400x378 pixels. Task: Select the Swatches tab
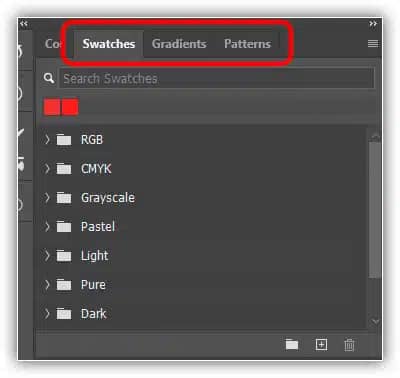[x=109, y=44]
